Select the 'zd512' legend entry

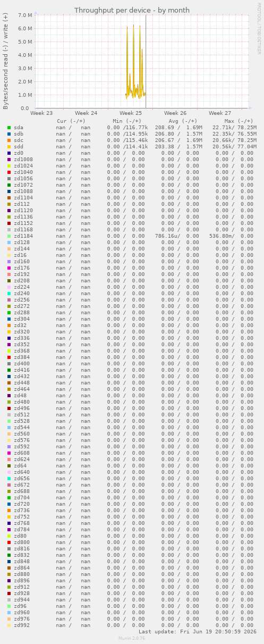point(22,415)
